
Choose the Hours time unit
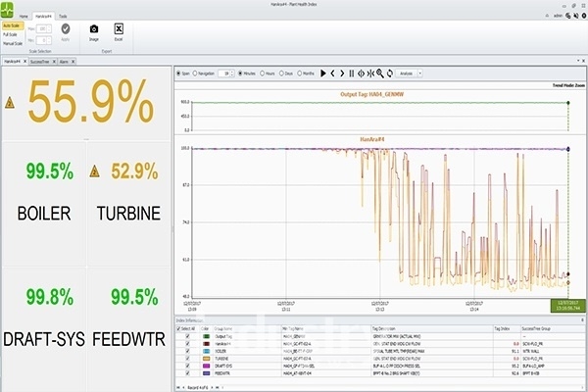tap(262, 73)
